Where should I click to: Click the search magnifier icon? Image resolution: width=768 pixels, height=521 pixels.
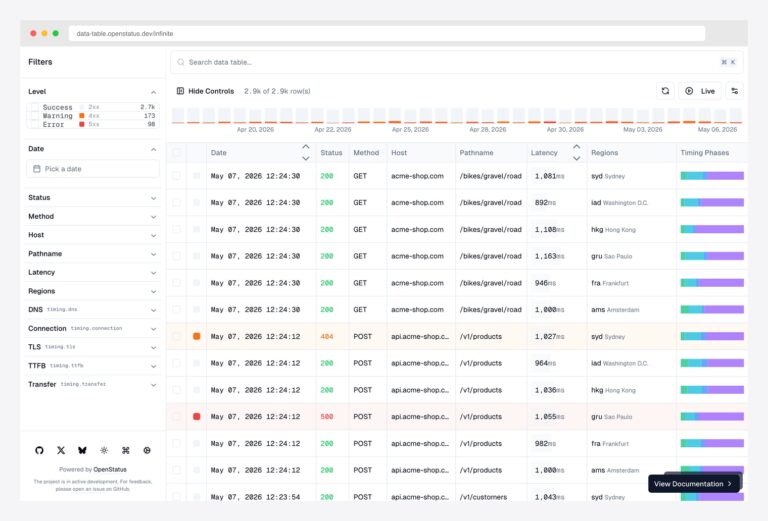coord(181,62)
